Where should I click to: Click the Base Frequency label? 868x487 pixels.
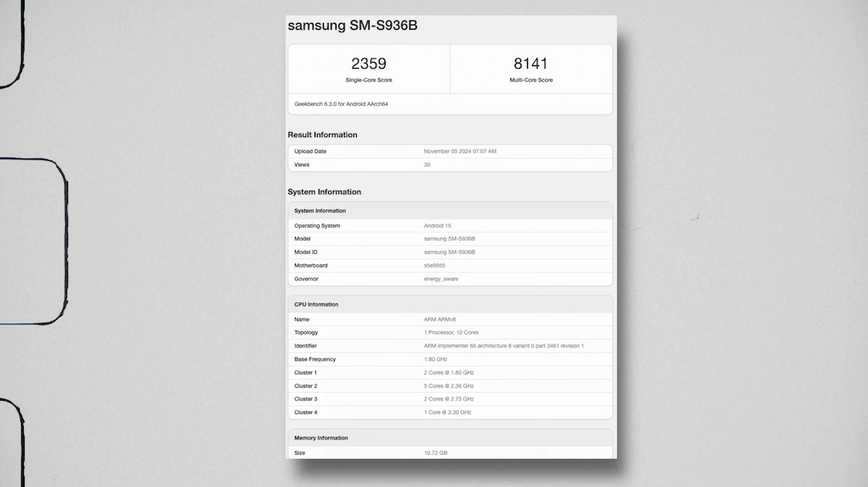click(x=315, y=359)
